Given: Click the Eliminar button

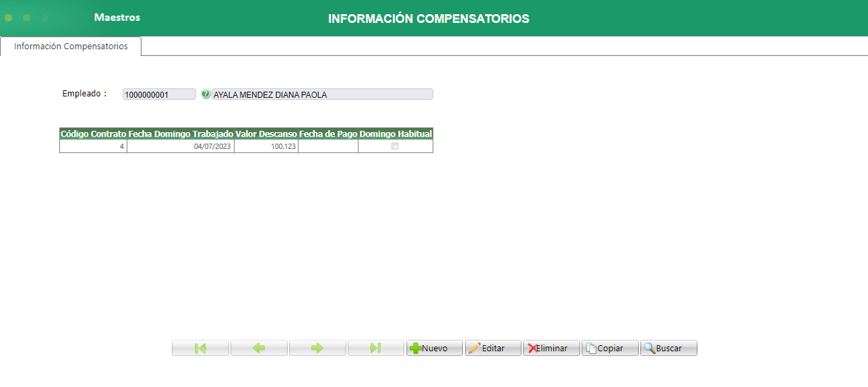Looking at the screenshot, I should pyautogui.click(x=552, y=348).
